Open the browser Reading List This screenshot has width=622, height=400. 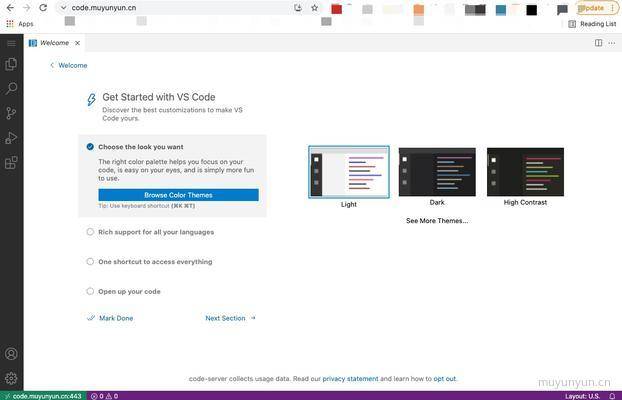pyautogui.click(x=592, y=24)
